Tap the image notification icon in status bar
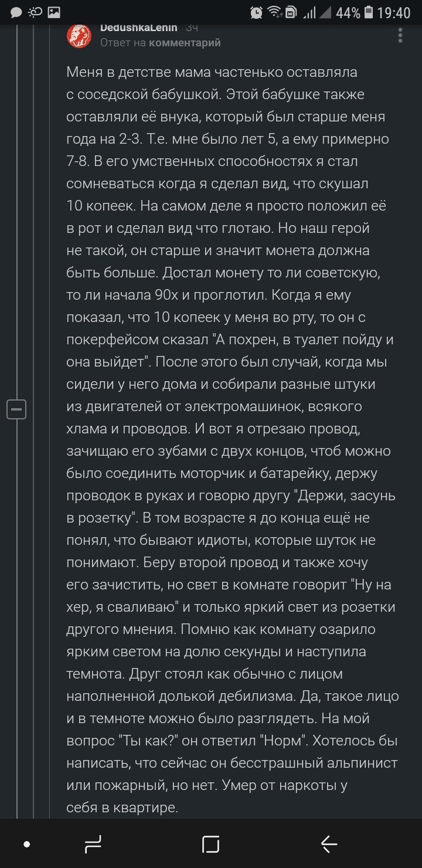The width and height of the screenshot is (422, 868). pyautogui.click(x=54, y=12)
